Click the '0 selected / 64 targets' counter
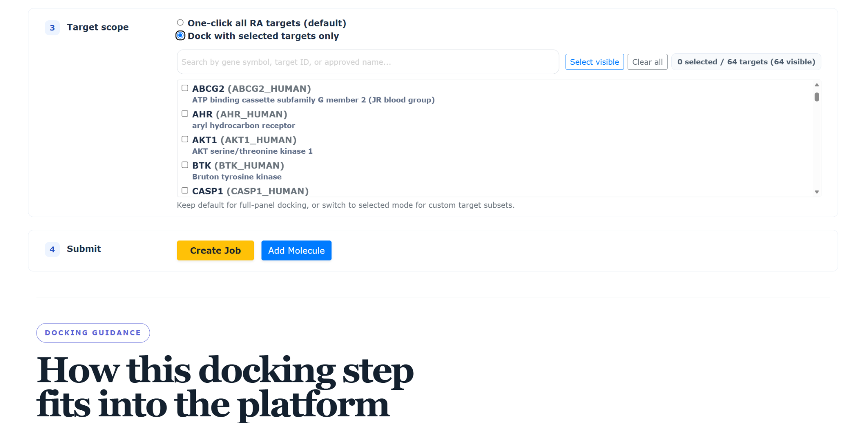 pyautogui.click(x=746, y=62)
